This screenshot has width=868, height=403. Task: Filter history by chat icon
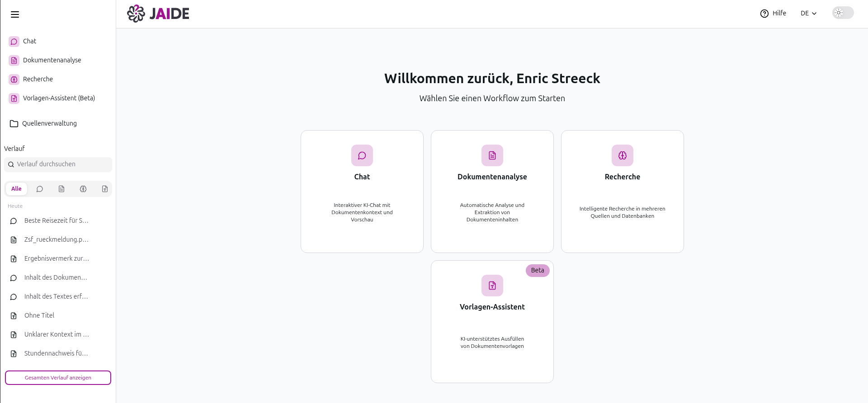[40, 189]
